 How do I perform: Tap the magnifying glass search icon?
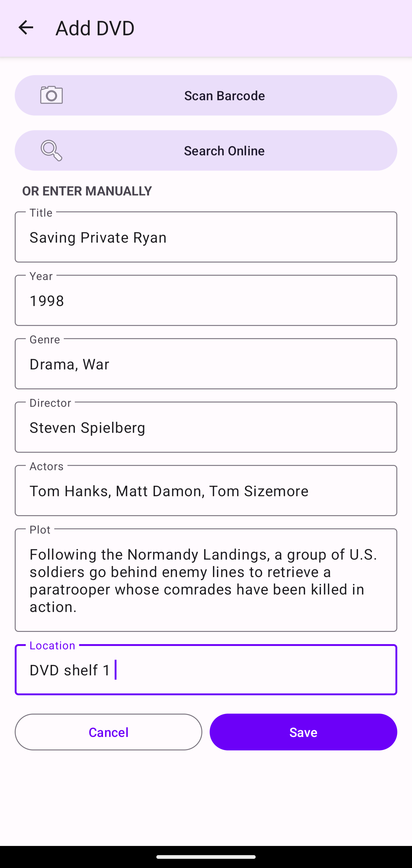pos(51,151)
